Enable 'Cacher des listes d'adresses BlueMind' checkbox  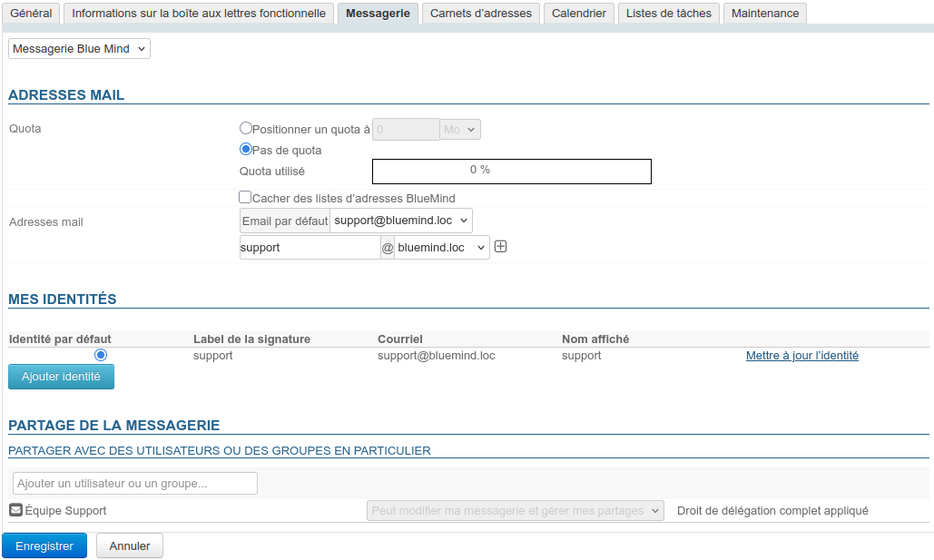[245, 197]
